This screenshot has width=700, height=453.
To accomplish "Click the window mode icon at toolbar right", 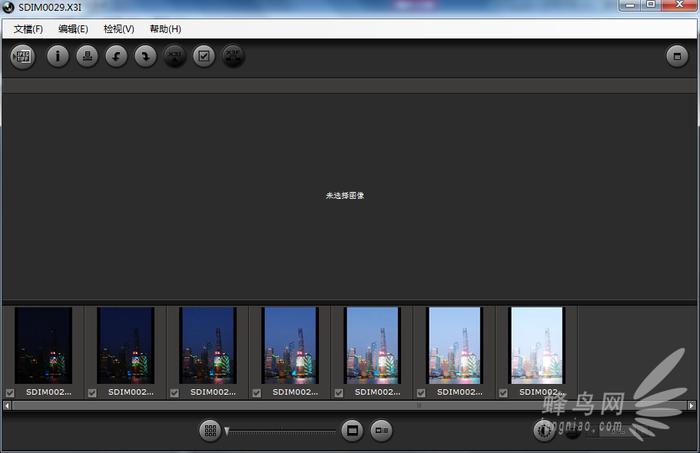I will [x=677, y=56].
